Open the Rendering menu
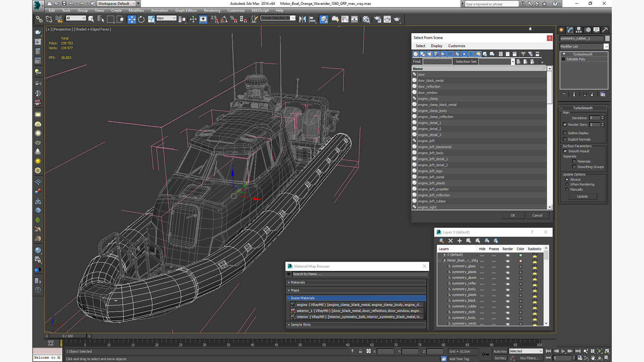644x362 pixels. click(x=212, y=10)
